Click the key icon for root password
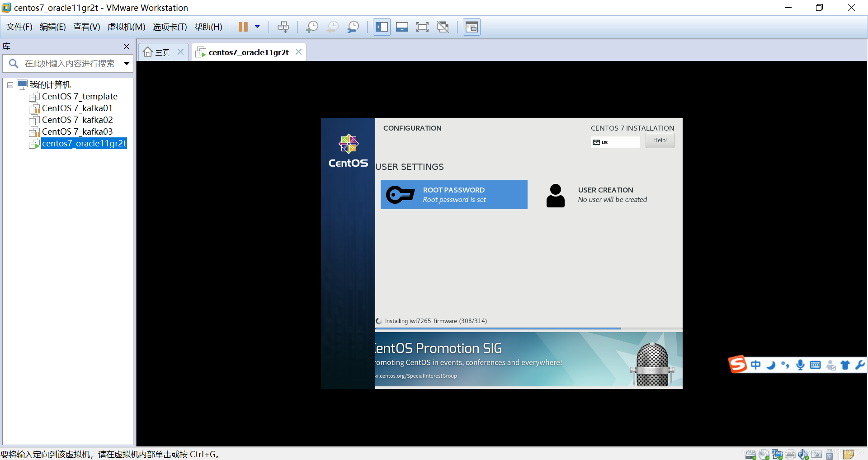868x460 pixels. coord(400,195)
